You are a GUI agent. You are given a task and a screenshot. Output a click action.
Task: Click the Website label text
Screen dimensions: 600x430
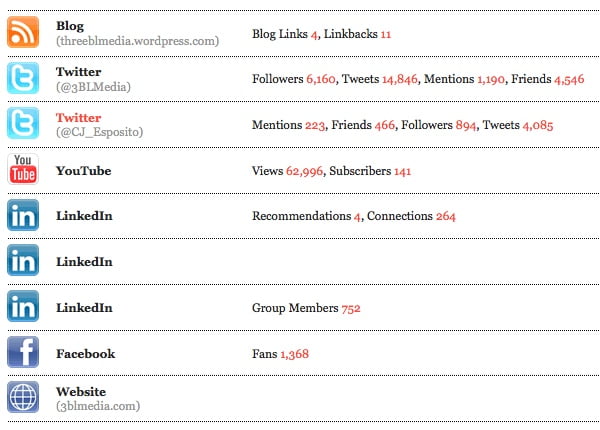pyautogui.click(x=80, y=392)
